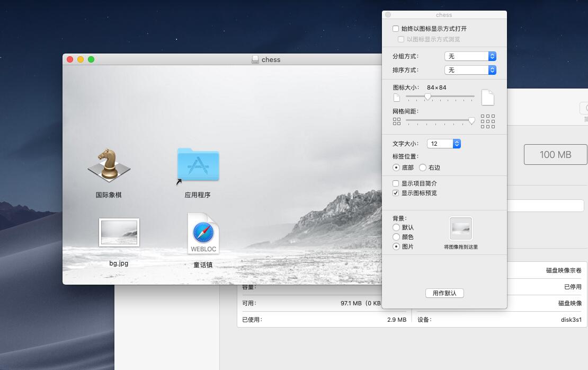Click the background image drop well thumbnail
The width and height of the screenshot is (588, 370).
(x=460, y=228)
